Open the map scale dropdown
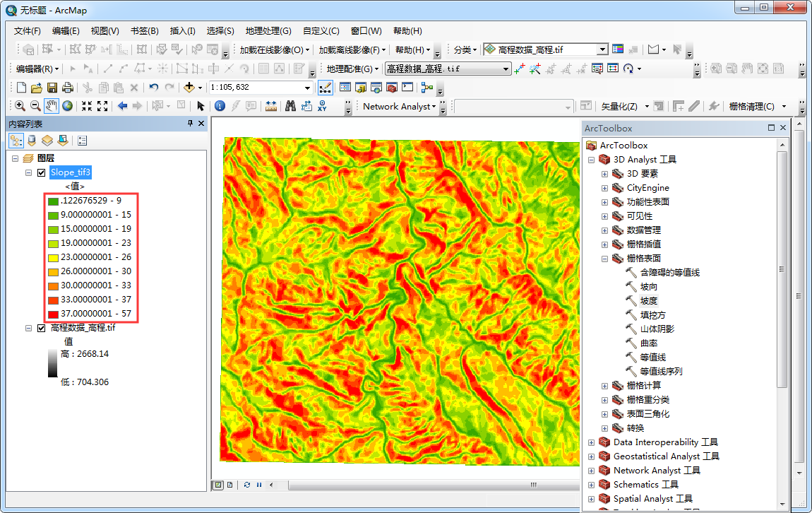Image resolution: width=812 pixels, height=513 pixels. click(x=307, y=88)
